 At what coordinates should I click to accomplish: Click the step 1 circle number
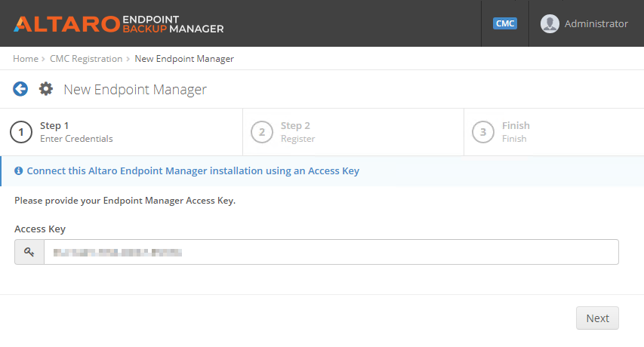click(x=21, y=132)
